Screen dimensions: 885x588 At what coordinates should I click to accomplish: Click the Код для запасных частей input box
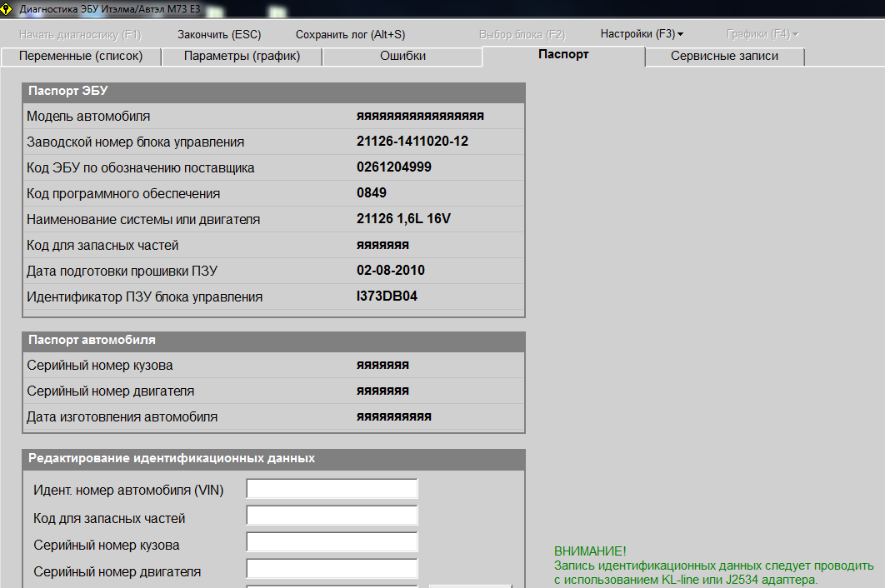(x=332, y=516)
